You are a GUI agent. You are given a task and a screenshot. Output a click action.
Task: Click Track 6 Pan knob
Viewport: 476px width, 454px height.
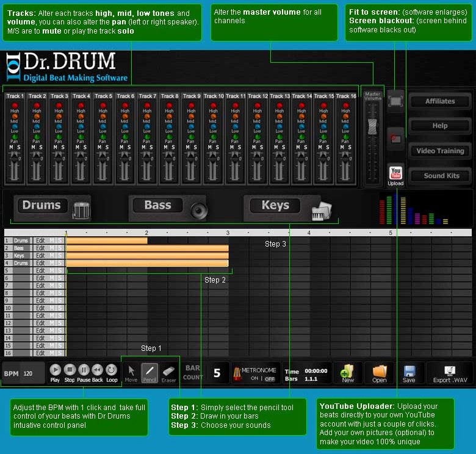coord(125,137)
